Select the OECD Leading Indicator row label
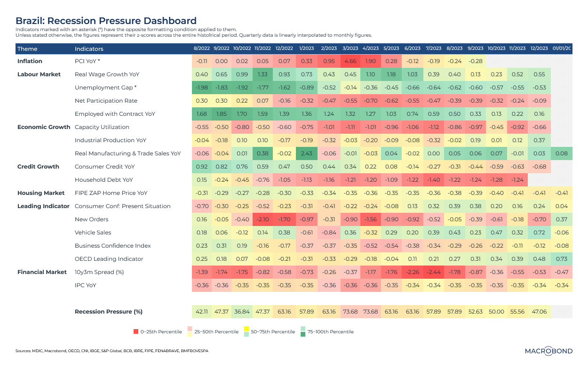This screenshot has height=371, width=588. pyautogui.click(x=109, y=259)
